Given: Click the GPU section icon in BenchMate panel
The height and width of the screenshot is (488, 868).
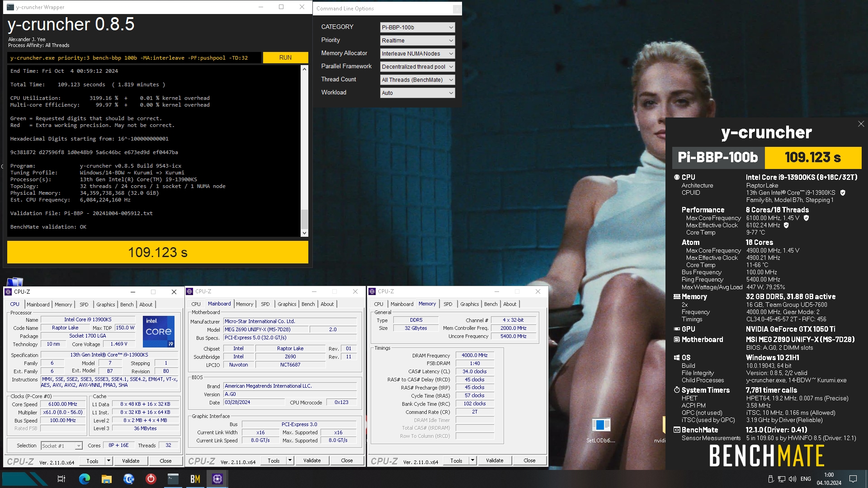Looking at the screenshot, I should coord(677,329).
